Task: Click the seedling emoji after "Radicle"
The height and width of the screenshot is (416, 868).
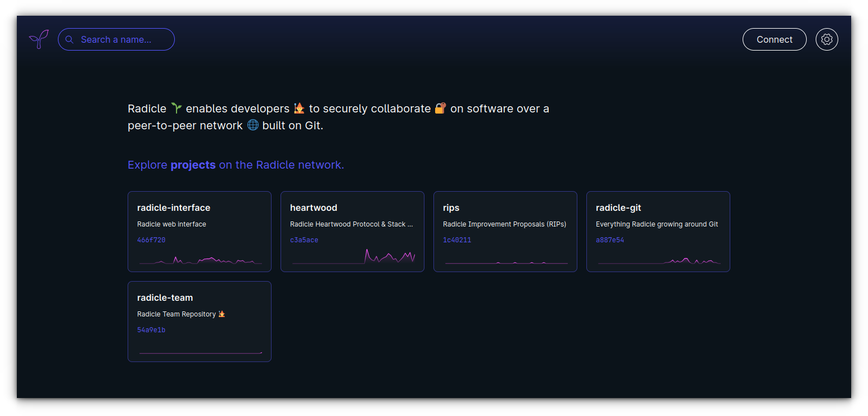Action: [176, 108]
